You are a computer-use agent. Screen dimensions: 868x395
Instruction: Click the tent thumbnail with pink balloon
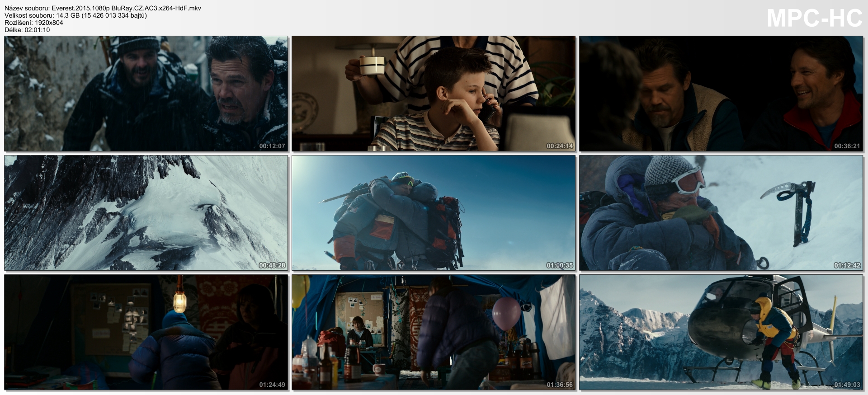tap(434, 332)
